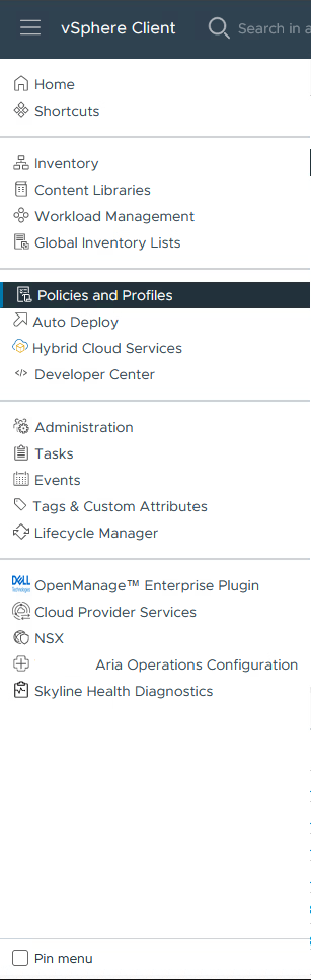This screenshot has height=980, width=311.
Task: Go to Auto Deploy
Action: pos(75,322)
